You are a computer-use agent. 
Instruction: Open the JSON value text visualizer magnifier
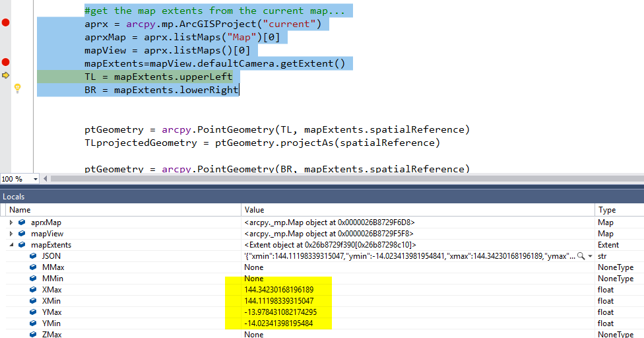581,256
